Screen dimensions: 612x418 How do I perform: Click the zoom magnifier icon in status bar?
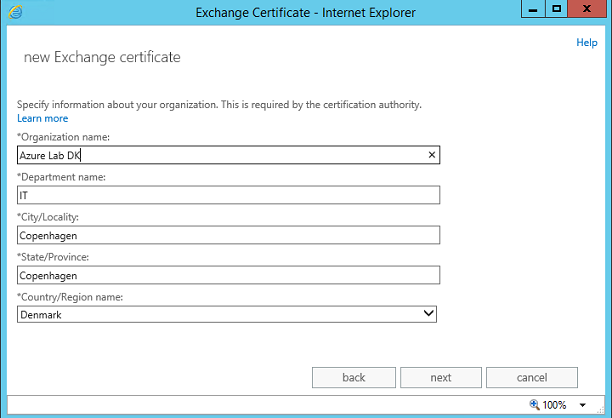(x=534, y=404)
